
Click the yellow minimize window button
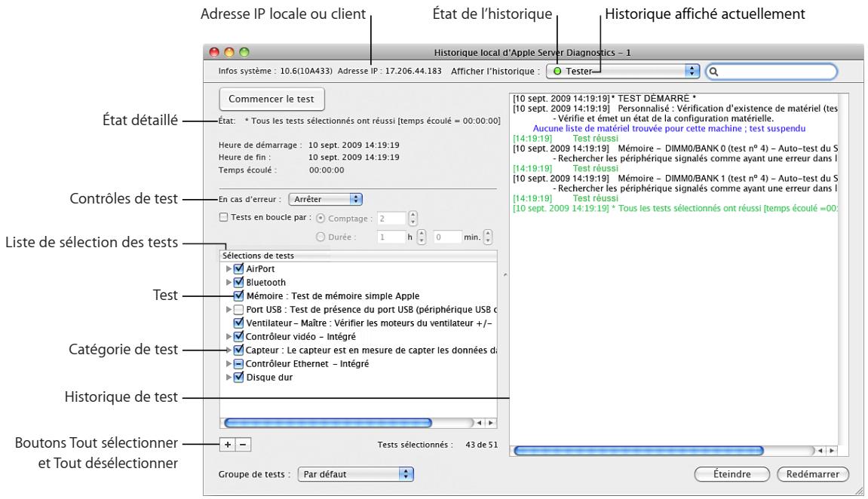229,52
